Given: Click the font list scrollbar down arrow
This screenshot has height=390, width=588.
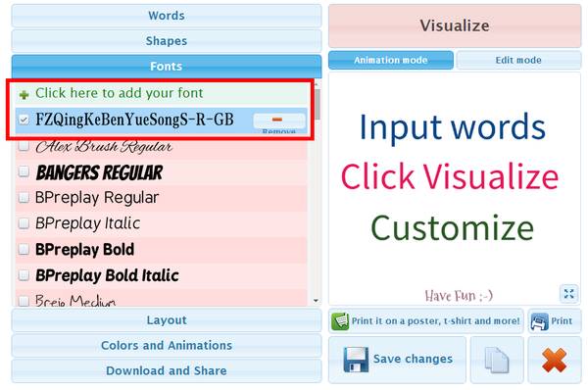Looking at the screenshot, I should click(317, 301).
